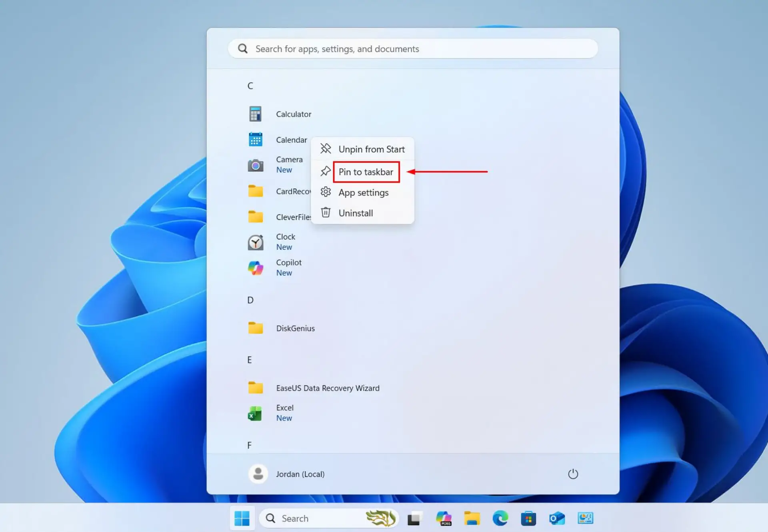Open the CardRecovery folder icon
Viewport: 768px width, 532px height.
255,191
